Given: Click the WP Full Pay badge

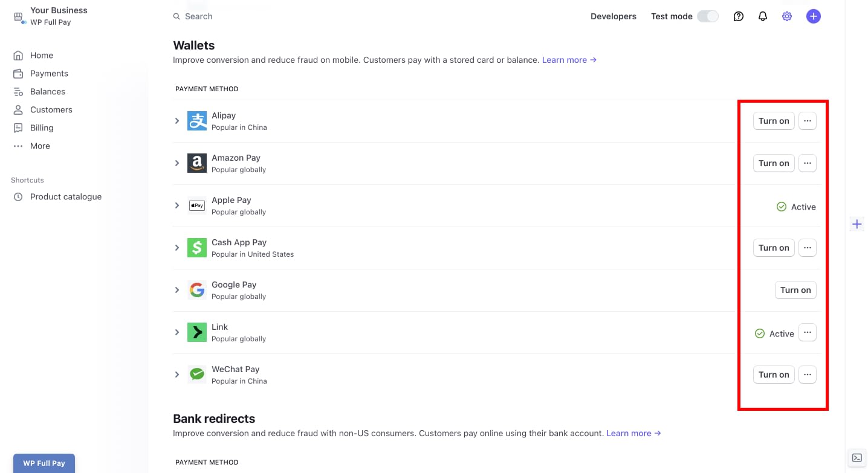Looking at the screenshot, I should tap(44, 463).
